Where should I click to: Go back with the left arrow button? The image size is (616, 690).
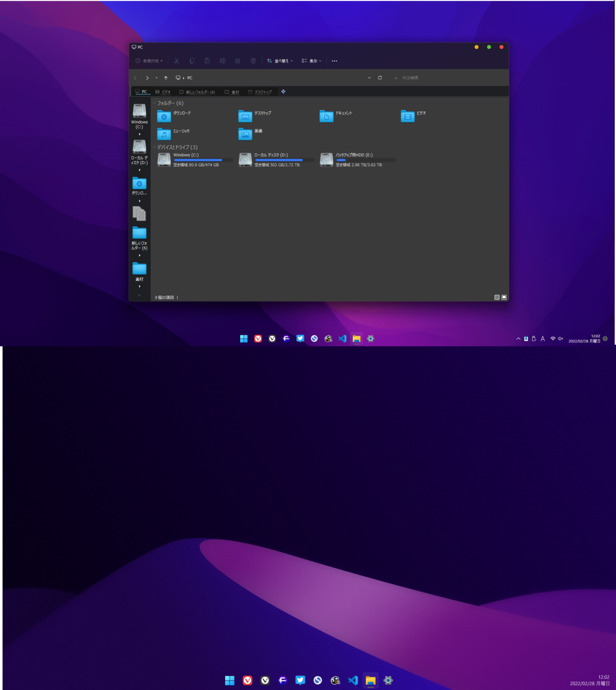click(135, 78)
